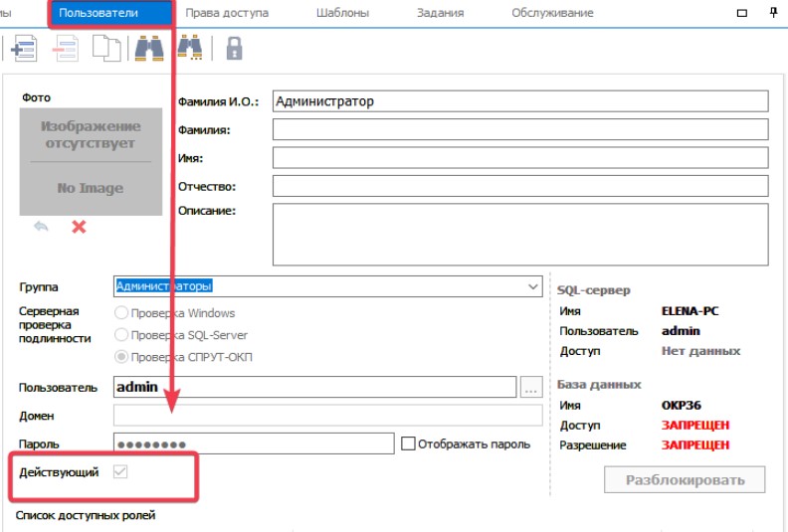
Task: Click the undo arrow below photo
Action: pyautogui.click(x=42, y=227)
